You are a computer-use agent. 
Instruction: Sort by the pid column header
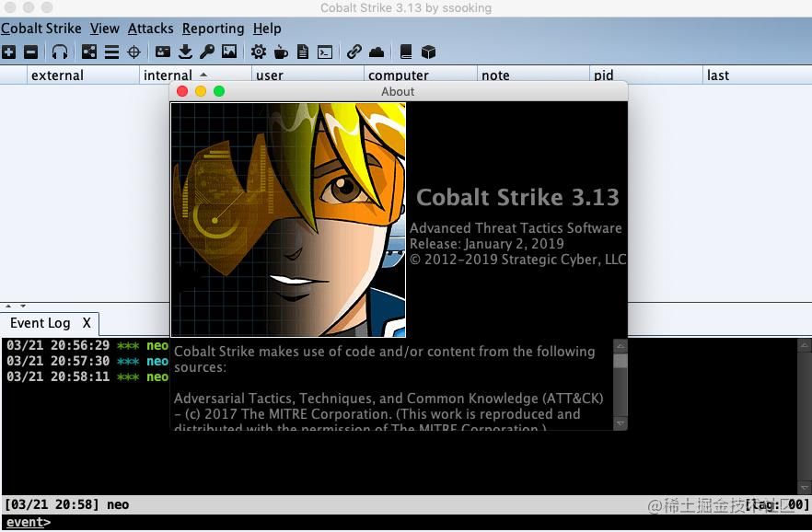pos(646,75)
